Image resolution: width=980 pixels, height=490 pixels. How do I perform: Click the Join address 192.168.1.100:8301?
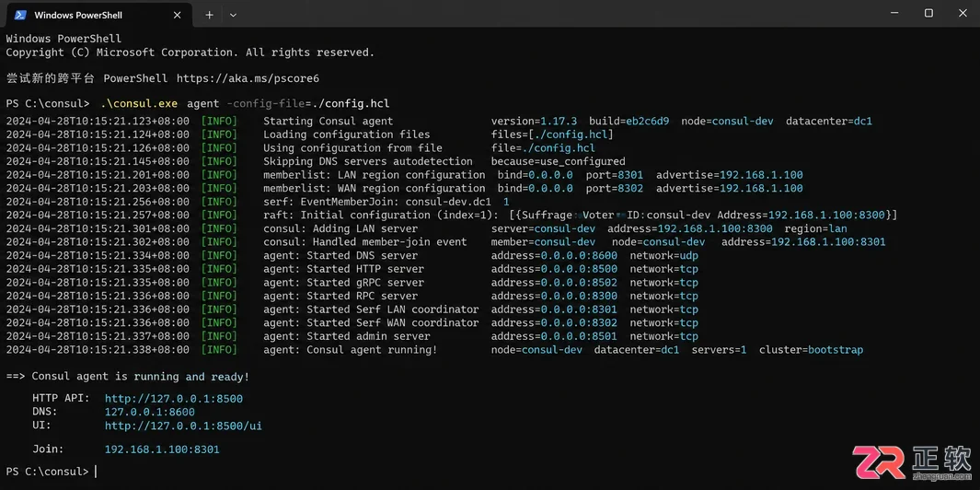(162, 450)
